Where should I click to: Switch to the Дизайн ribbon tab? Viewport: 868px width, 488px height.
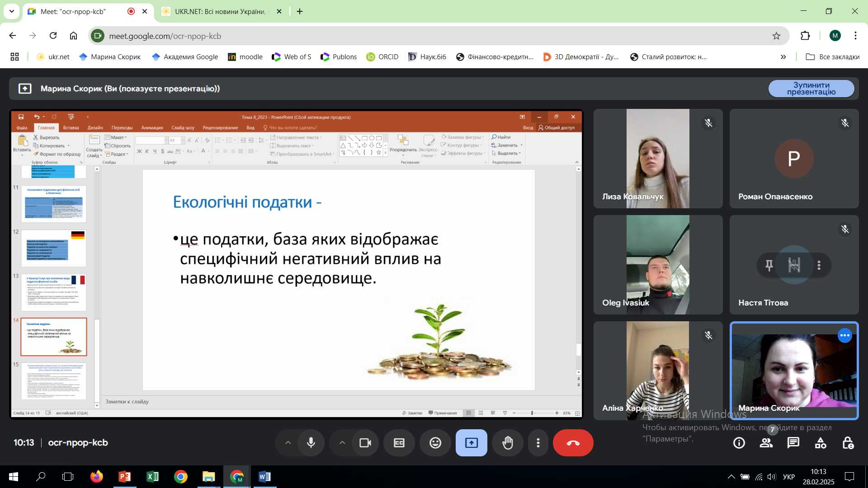(95, 128)
